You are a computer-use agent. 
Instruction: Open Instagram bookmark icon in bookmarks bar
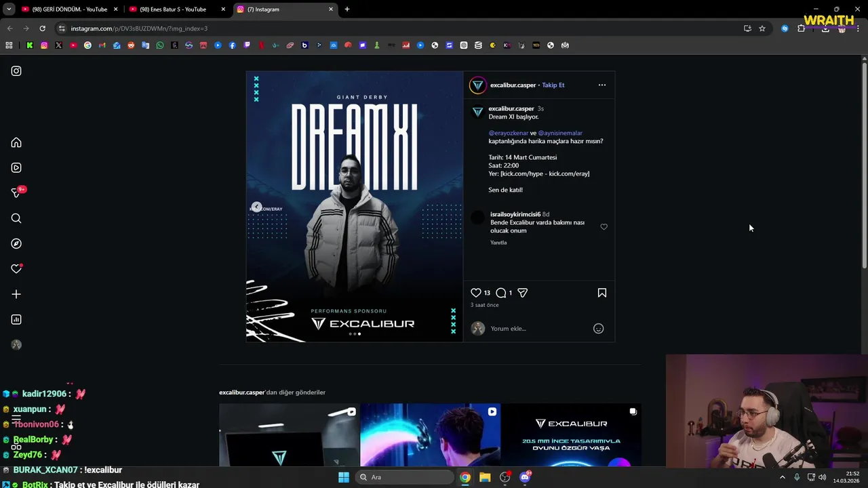(x=44, y=45)
